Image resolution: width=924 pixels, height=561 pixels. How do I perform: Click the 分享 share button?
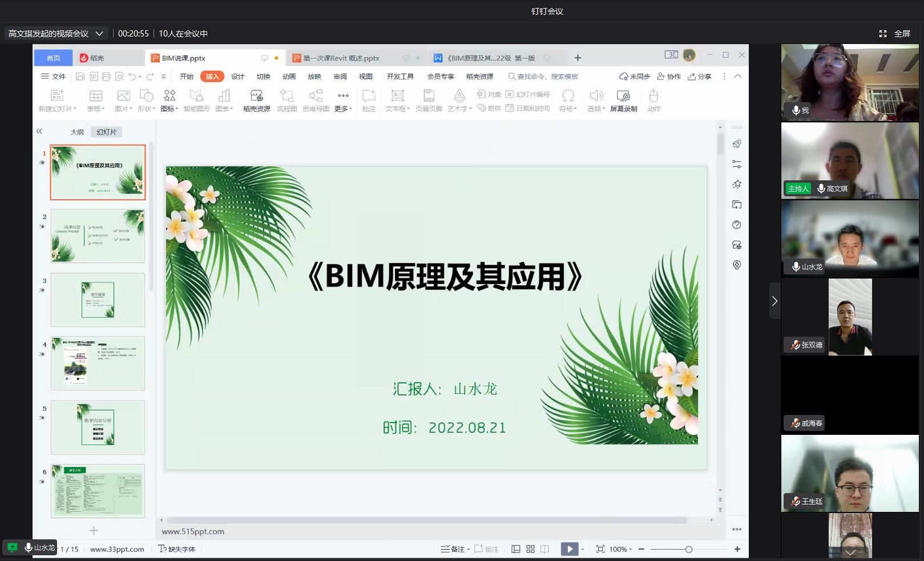pos(700,76)
